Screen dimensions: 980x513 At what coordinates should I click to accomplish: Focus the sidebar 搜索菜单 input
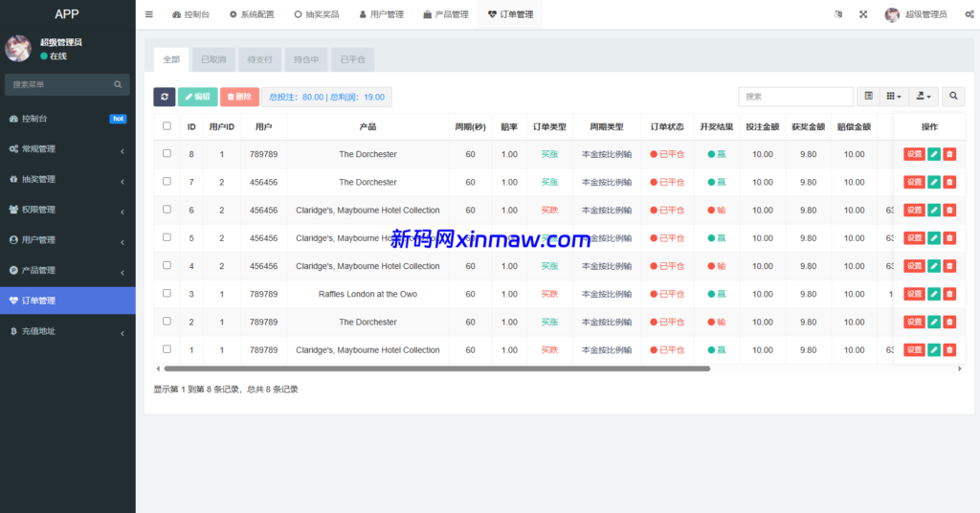pos(60,84)
